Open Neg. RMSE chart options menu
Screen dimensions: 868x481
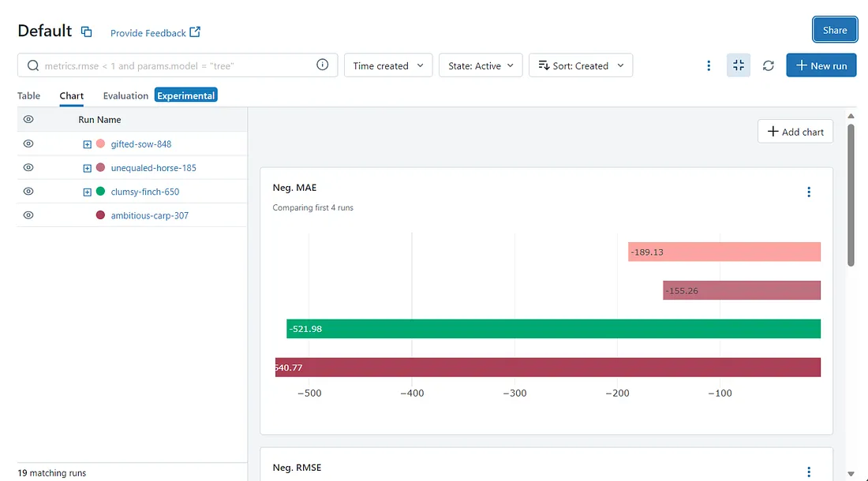click(808, 472)
